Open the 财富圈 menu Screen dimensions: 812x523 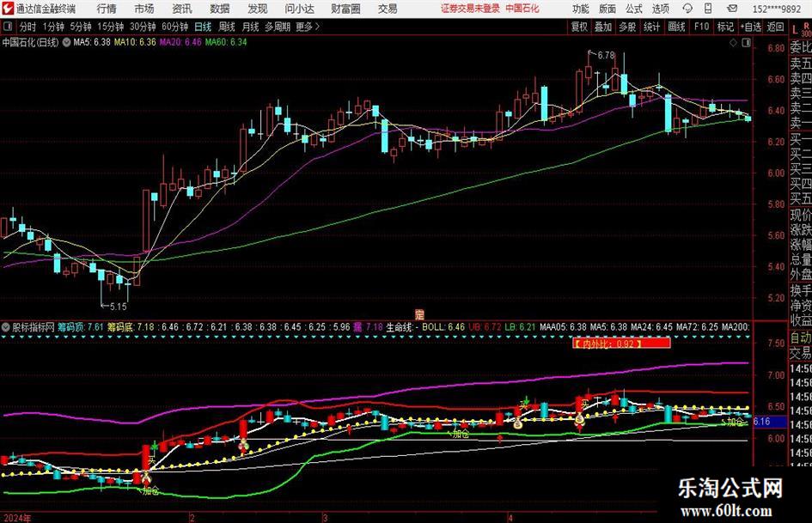345,9
